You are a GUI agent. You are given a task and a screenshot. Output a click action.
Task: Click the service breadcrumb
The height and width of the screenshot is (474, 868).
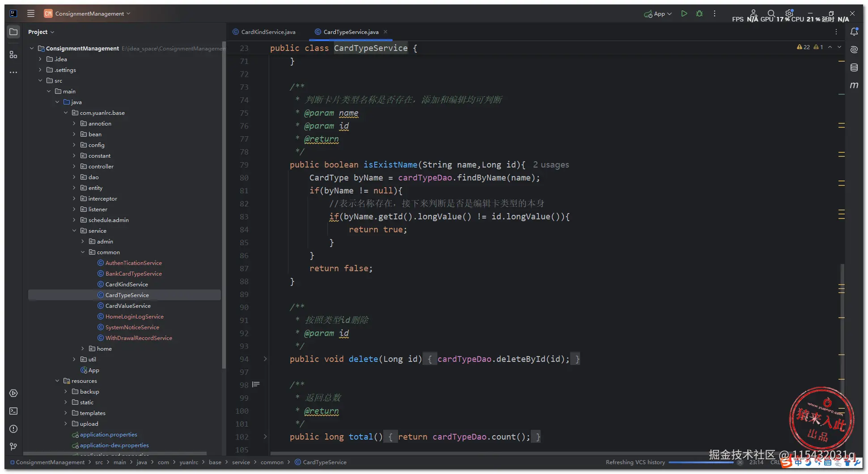pos(241,462)
